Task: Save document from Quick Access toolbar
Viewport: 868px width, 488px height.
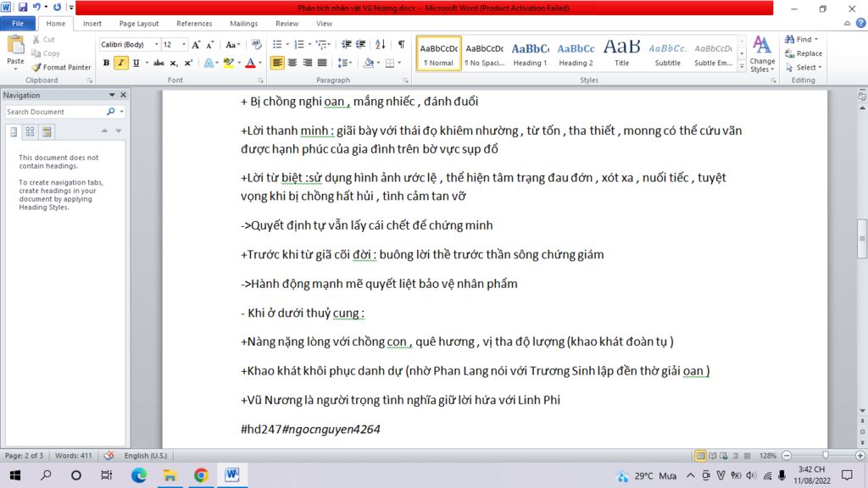Action: point(23,7)
